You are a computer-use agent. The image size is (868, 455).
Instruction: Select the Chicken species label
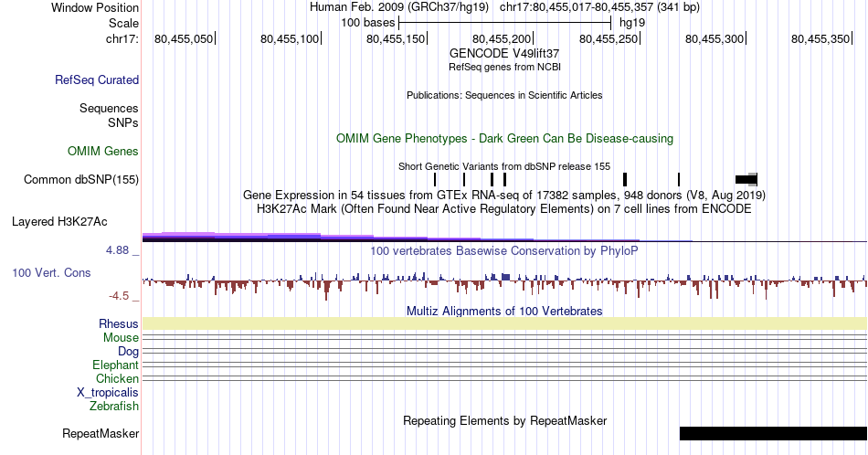pos(117,378)
